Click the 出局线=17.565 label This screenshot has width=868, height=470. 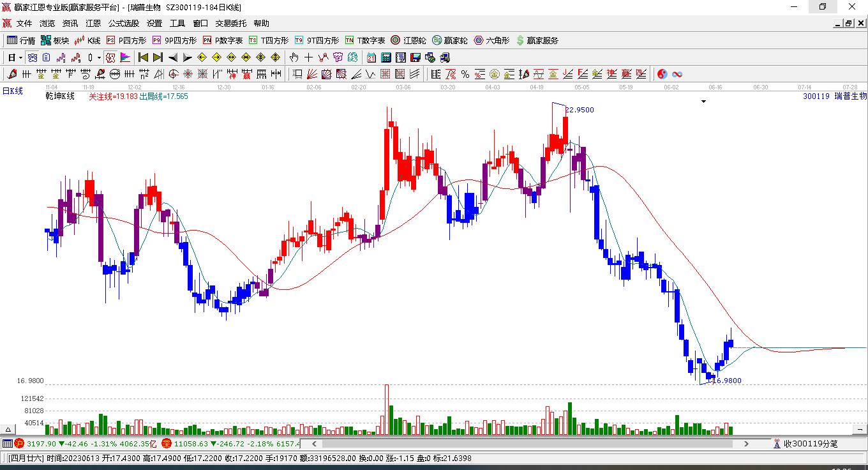[163, 96]
